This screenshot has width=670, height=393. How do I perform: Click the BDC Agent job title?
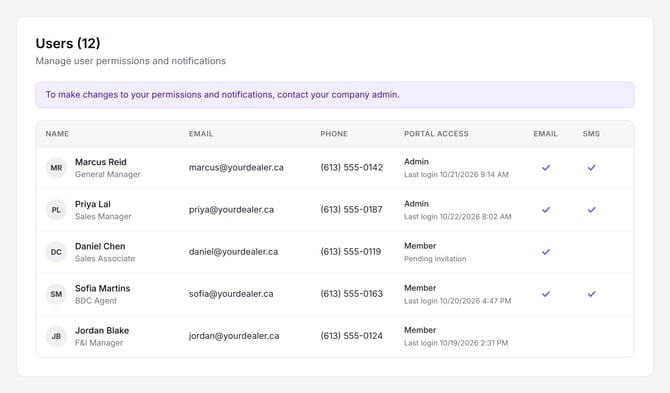click(96, 301)
